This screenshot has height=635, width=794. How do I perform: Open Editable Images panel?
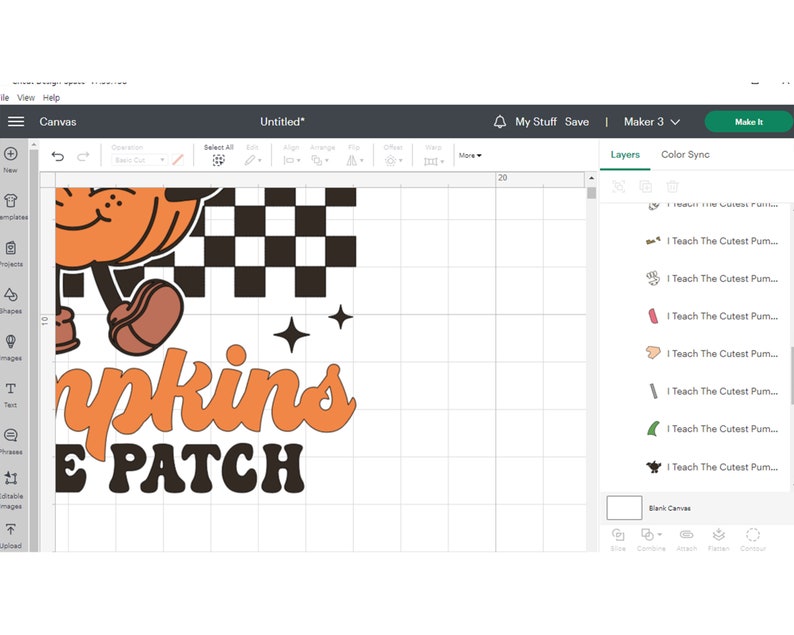(x=11, y=491)
